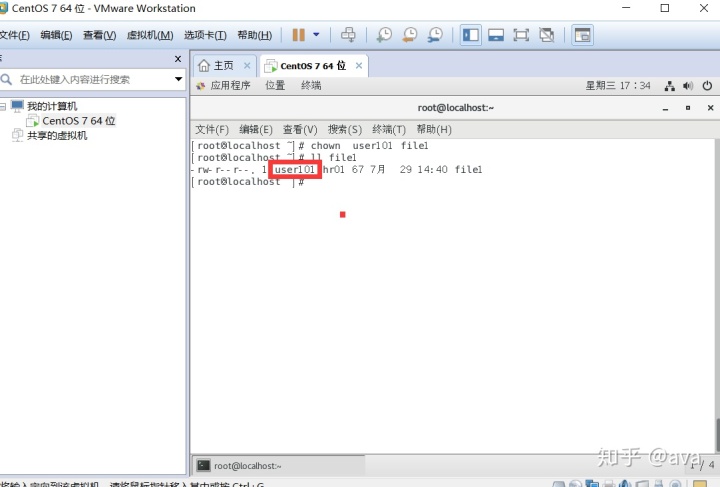Click the workspace switcher indicator 1/4
This screenshot has height=487, width=720.
702,465
